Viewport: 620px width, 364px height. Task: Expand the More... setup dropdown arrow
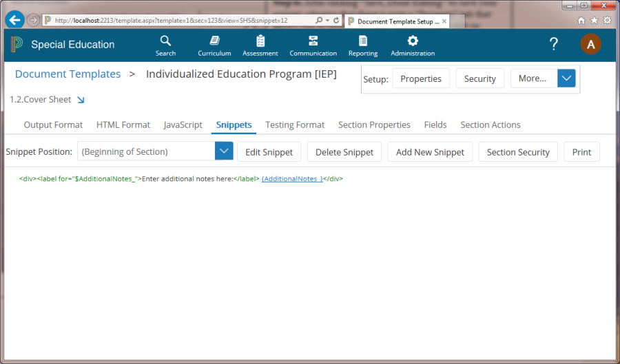[566, 78]
